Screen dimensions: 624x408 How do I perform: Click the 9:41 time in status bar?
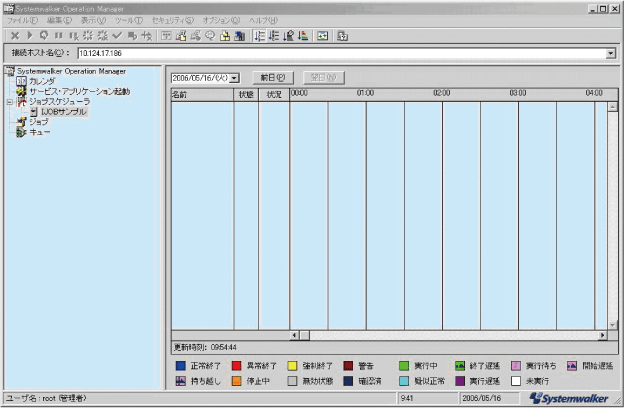(407, 398)
